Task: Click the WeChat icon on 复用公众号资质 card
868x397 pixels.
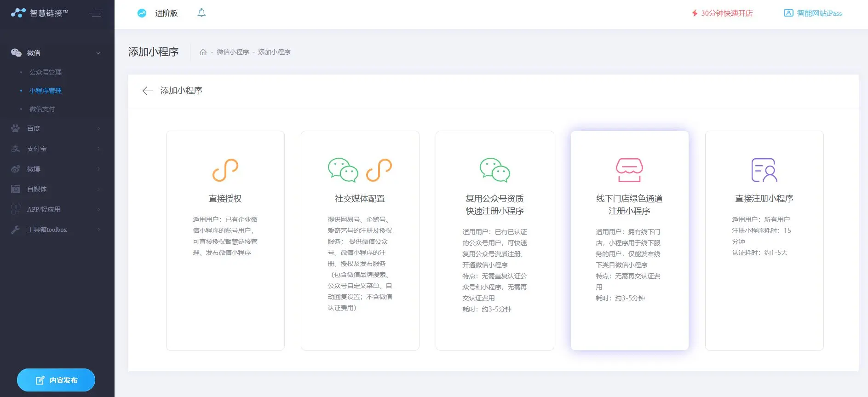Action: point(494,170)
